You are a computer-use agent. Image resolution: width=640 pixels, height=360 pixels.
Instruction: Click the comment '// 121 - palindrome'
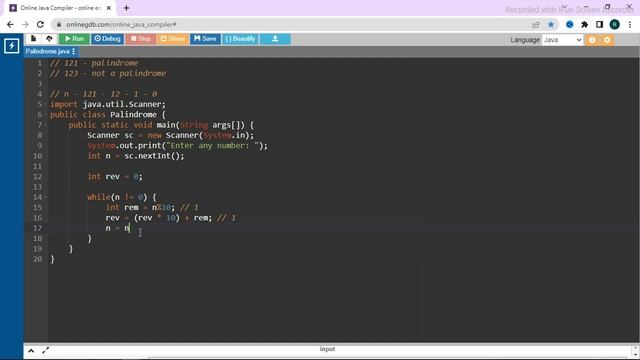[x=94, y=63]
